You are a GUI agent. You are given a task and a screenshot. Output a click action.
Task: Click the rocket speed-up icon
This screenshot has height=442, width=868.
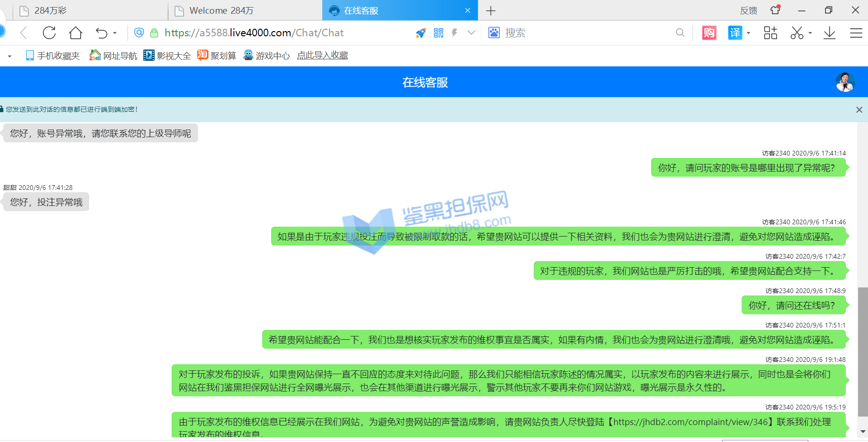click(x=421, y=33)
